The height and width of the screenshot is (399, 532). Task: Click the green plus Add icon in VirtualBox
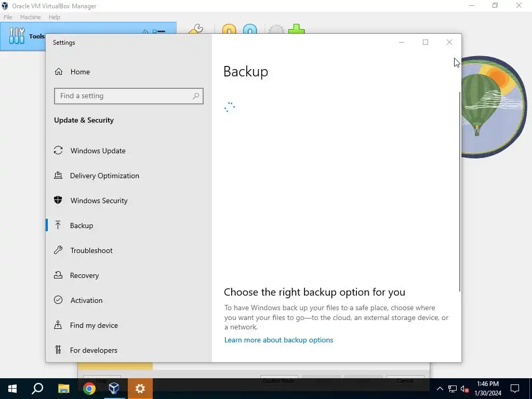[297, 29]
